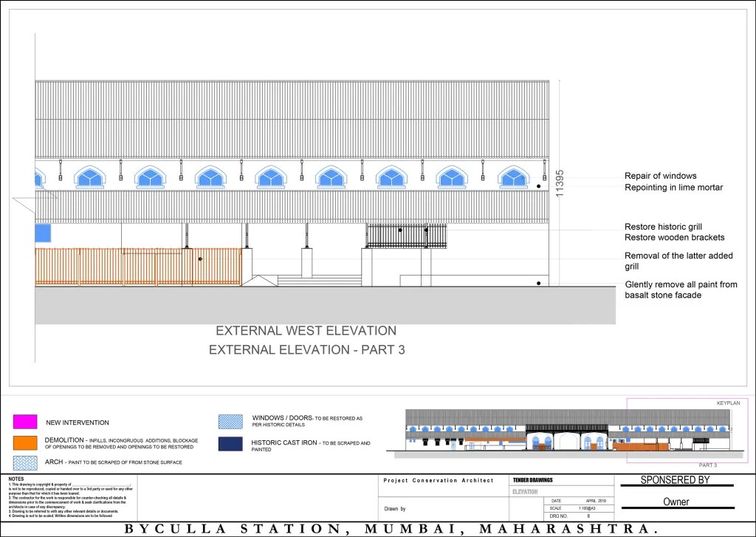Screen dimensions: 756x537
Task: Click the Windows / Doors hatch legend box
Action: [230, 422]
